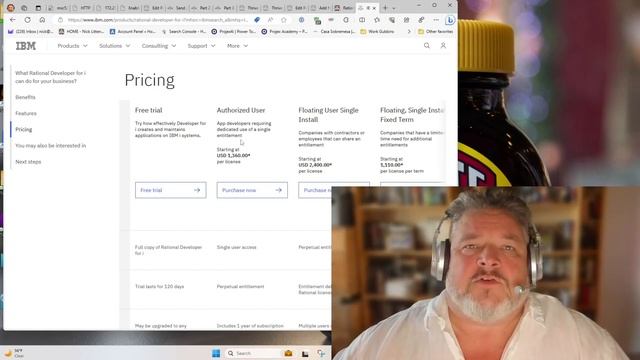Image resolution: width=640 pixels, height=360 pixels.
Task: Open the IBM user profile icon
Action: (443, 46)
